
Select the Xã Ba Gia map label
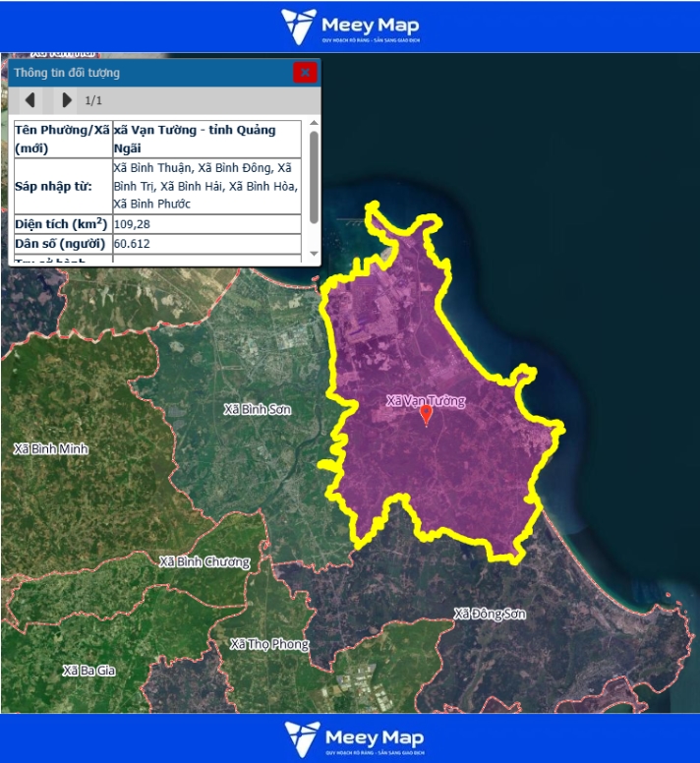pos(88,671)
